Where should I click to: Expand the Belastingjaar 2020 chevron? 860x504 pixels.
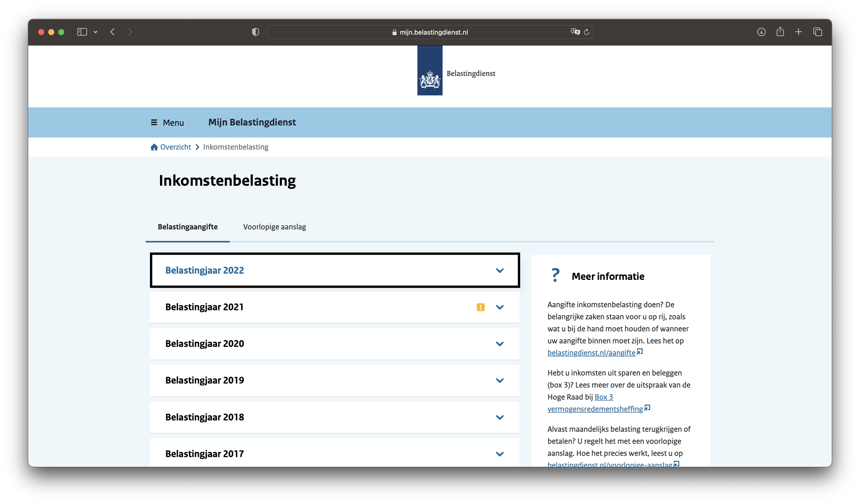(499, 344)
